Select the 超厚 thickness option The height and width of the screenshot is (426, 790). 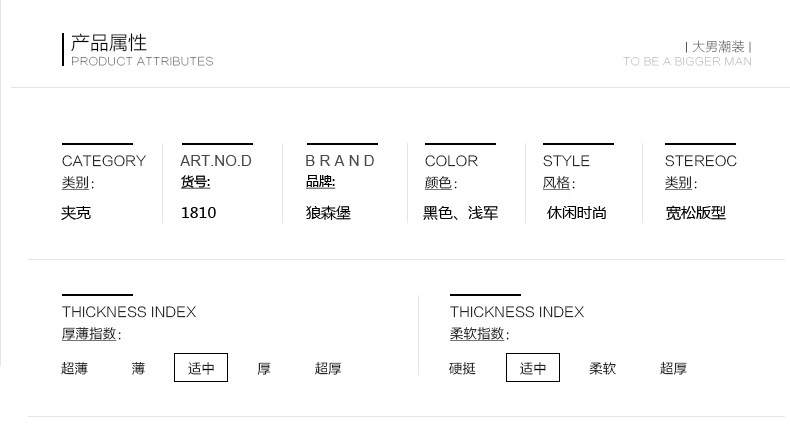[x=328, y=369]
